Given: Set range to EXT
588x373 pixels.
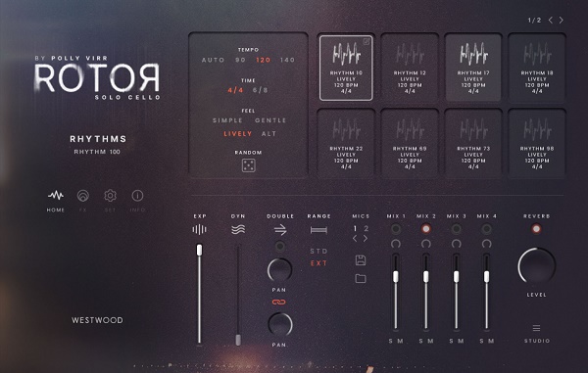Looking at the screenshot, I should tap(318, 263).
